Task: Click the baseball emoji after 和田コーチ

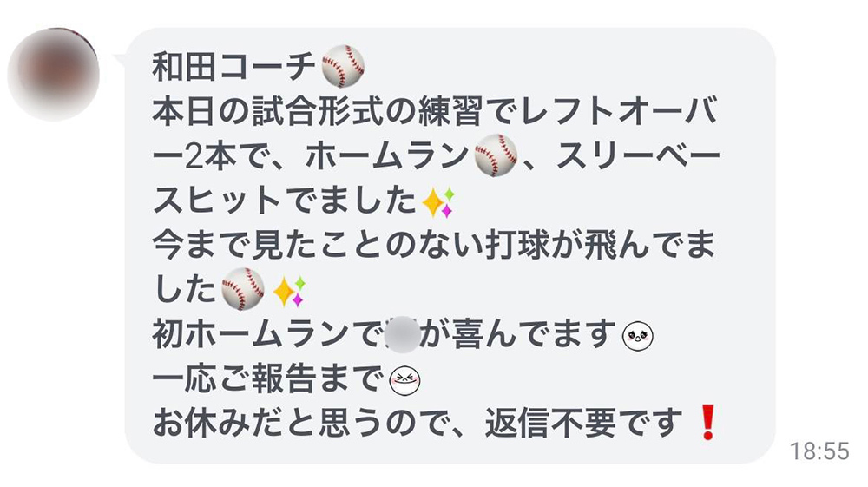Action: pyautogui.click(x=343, y=66)
